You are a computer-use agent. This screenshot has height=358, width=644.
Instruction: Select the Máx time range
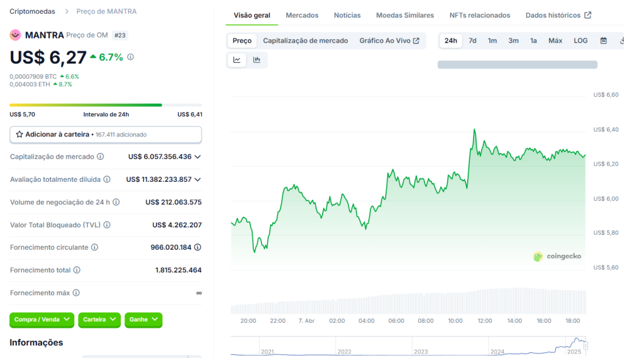[555, 41]
